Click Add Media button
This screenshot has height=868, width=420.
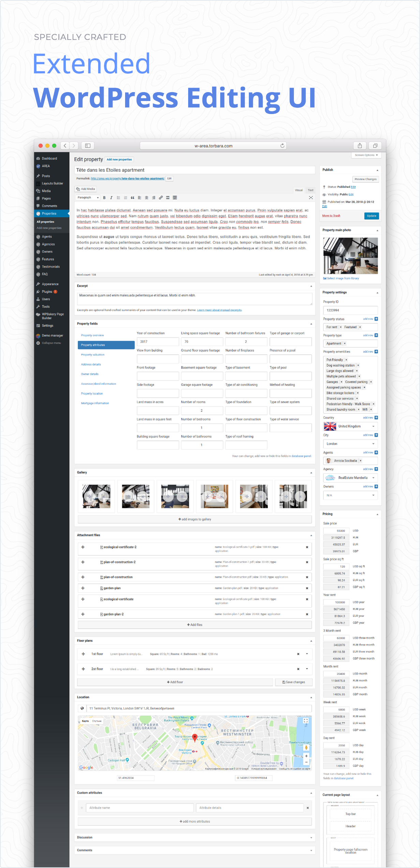click(86, 189)
